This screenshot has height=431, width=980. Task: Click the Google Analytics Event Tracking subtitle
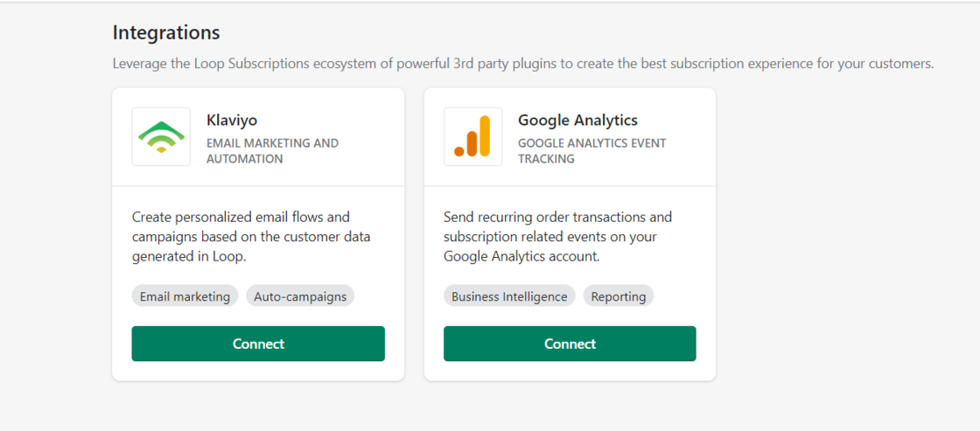(591, 150)
